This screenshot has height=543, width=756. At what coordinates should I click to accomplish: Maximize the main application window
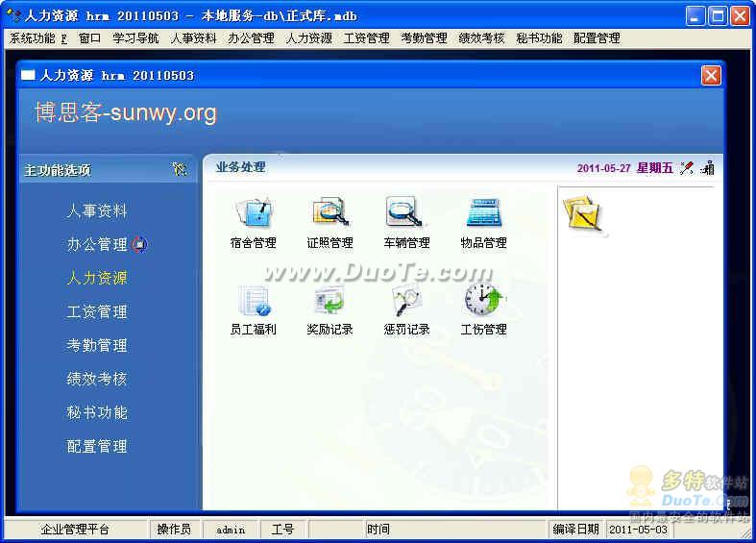point(717,16)
